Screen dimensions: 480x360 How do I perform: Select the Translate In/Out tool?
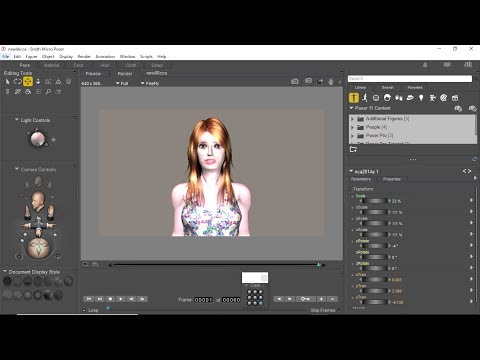tap(38, 81)
